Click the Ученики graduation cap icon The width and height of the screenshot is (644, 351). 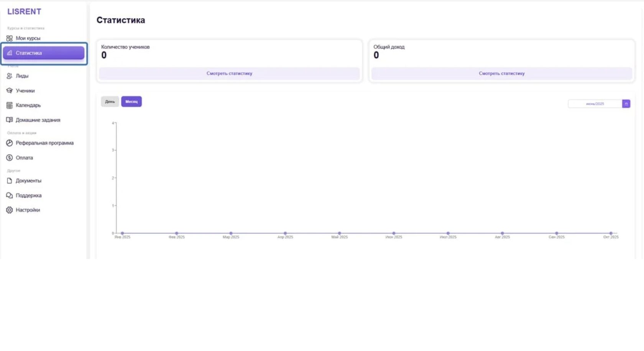[9, 91]
